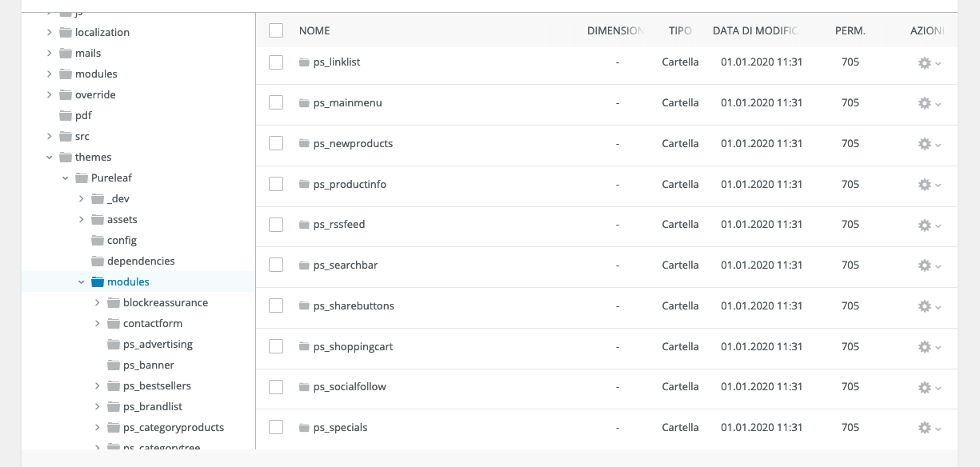Sort by the DATA DI MODIFICA column header

(x=754, y=30)
